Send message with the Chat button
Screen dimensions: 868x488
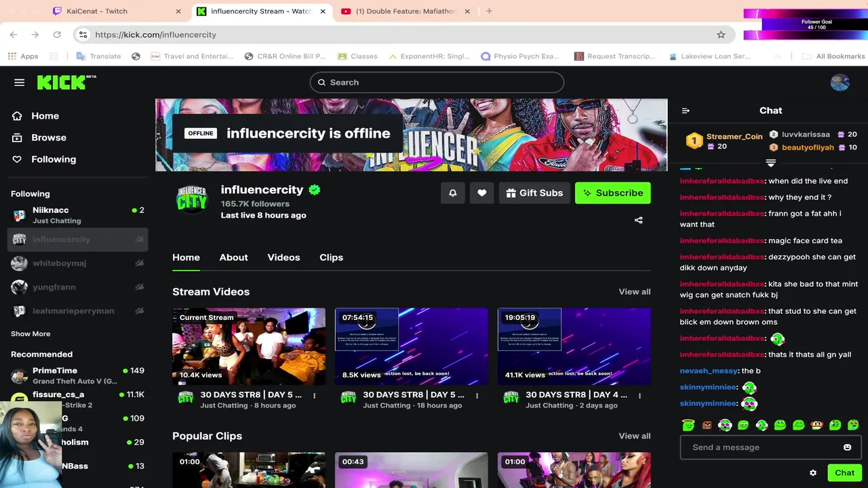coord(844,473)
